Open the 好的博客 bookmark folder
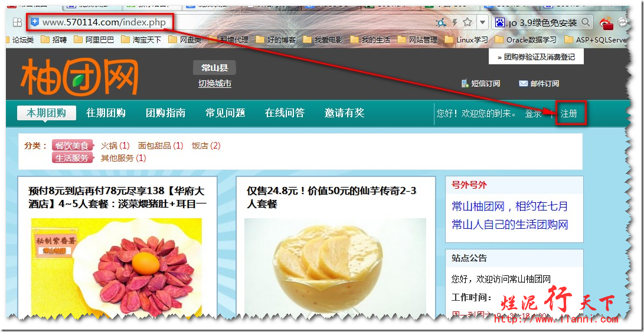The image size is (644, 332). [x=276, y=40]
